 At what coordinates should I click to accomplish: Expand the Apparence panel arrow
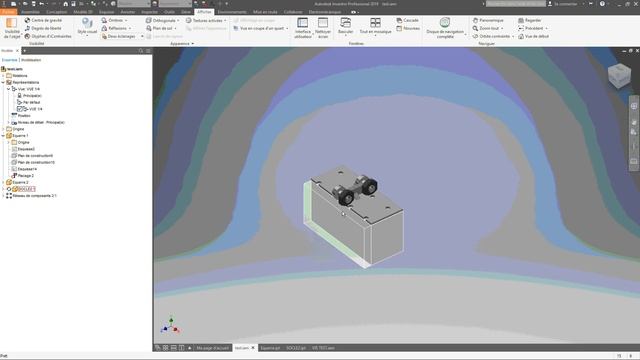point(192,44)
